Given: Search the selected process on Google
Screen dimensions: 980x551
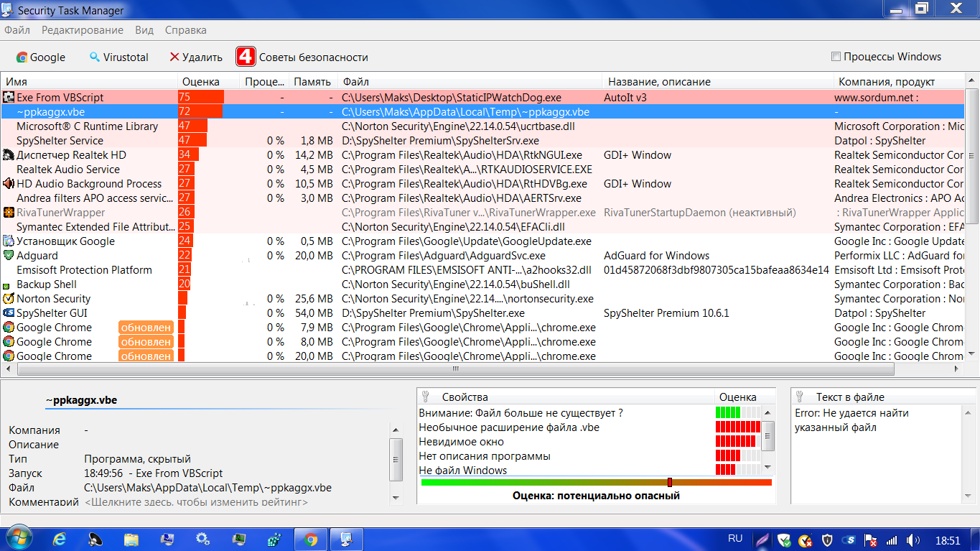Looking at the screenshot, I should 41,57.
